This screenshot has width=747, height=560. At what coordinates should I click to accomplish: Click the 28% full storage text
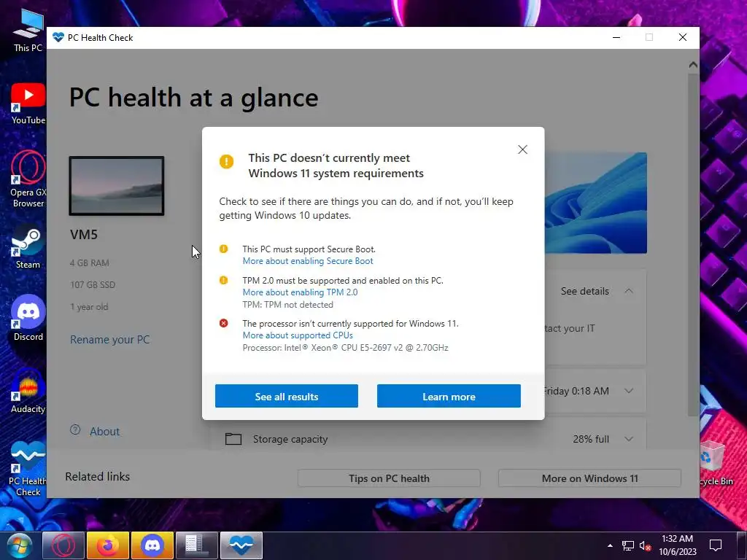(x=591, y=439)
